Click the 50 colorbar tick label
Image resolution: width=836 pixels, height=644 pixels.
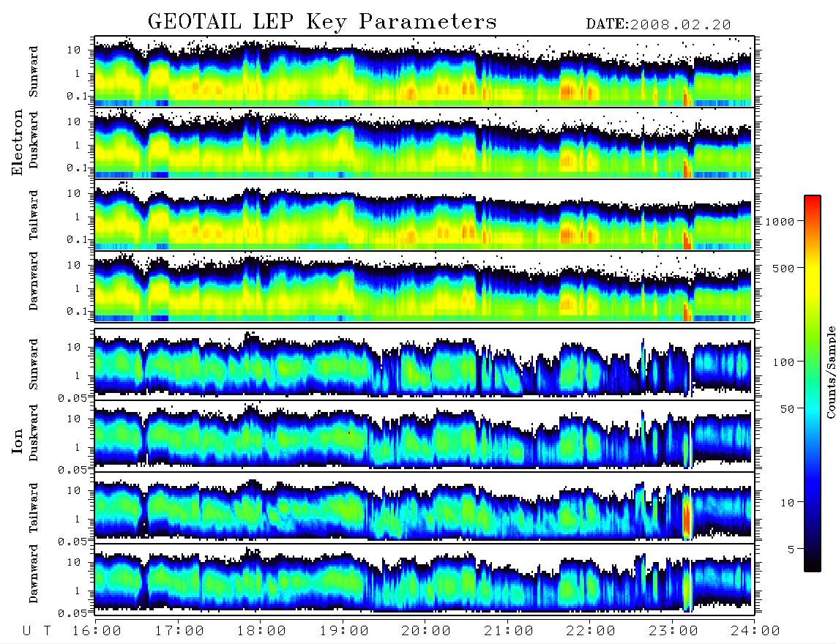[x=787, y=409]
